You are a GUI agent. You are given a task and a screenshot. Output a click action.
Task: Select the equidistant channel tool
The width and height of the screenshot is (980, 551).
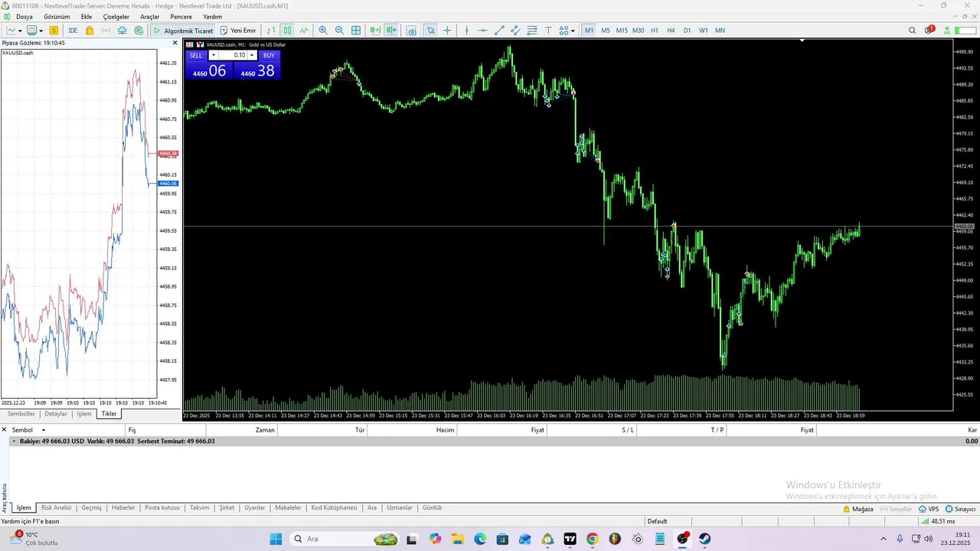click(x=515, y=31)
